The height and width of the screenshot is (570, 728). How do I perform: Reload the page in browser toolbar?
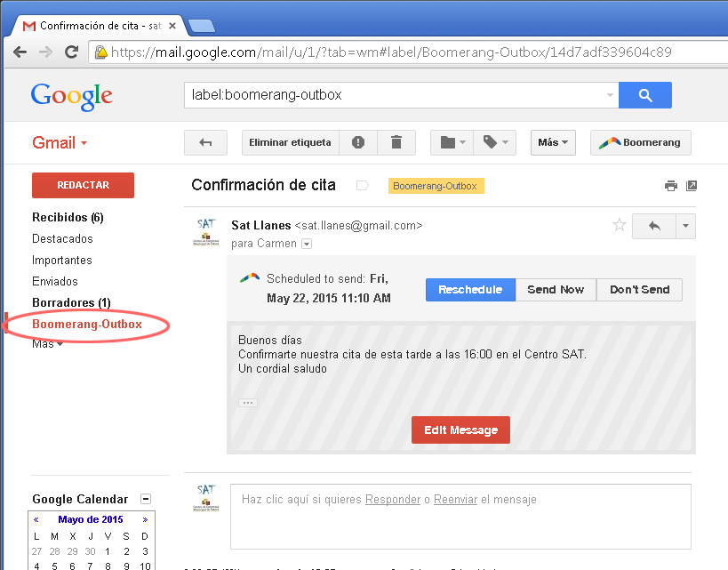click(x=71, y=52)
